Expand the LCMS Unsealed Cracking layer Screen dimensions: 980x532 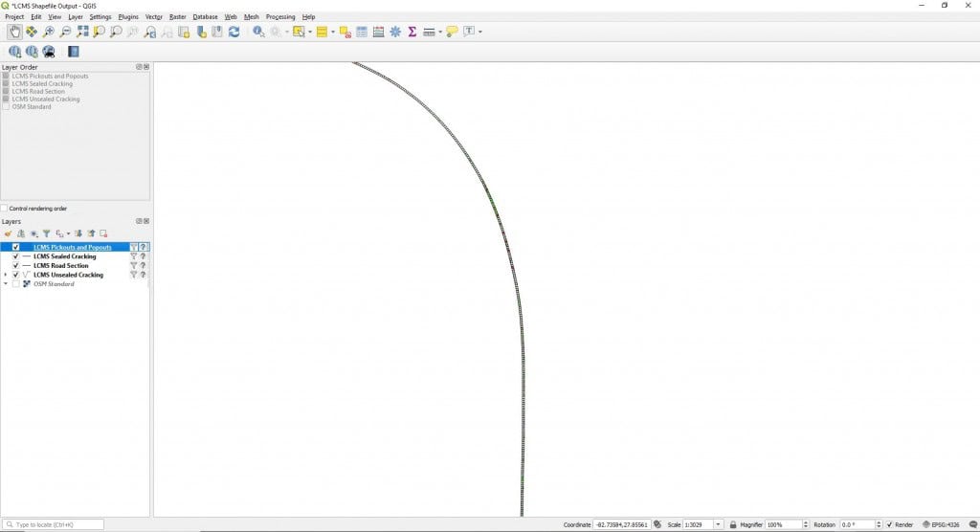point(6,275)
